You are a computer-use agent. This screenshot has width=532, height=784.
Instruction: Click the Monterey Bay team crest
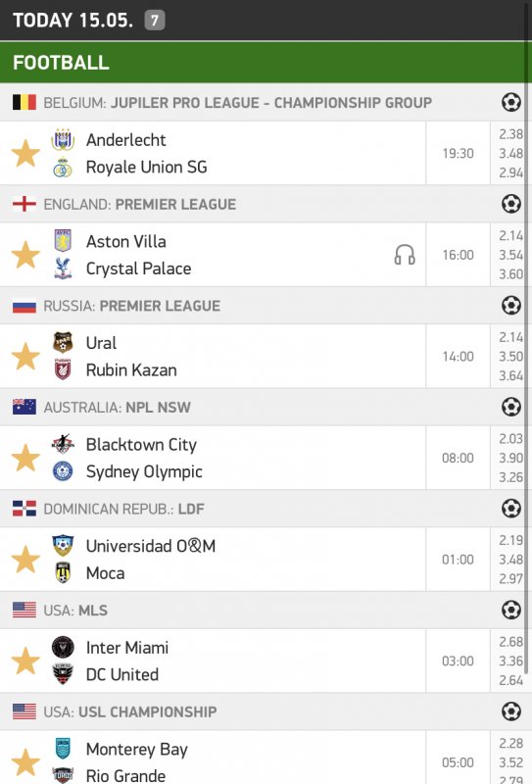tap(63, 749)
